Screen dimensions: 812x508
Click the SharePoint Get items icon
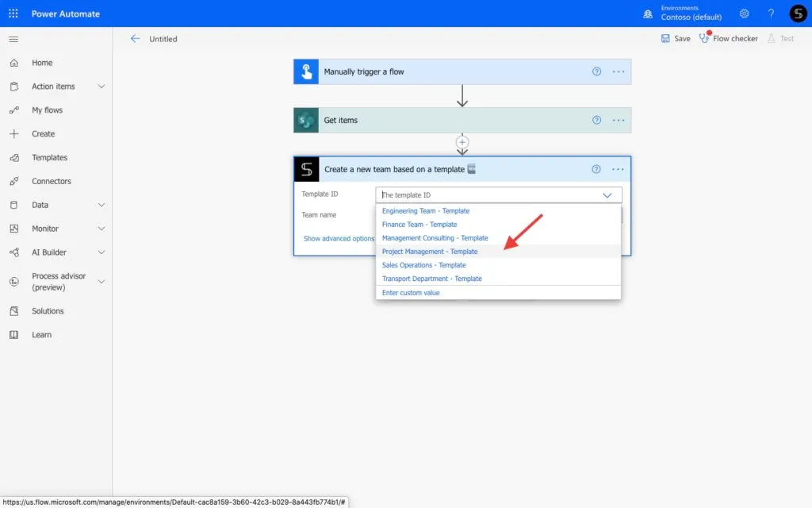pyautogui.click(x=306, y=121)
